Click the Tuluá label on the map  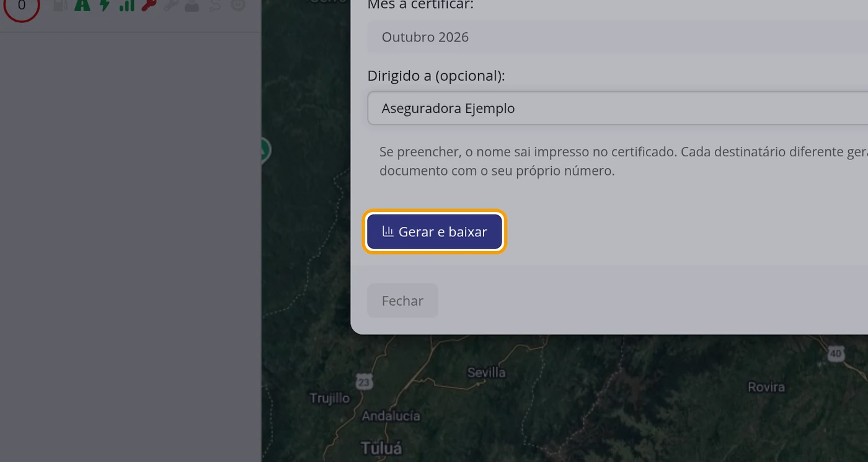[x=381, y=447]
